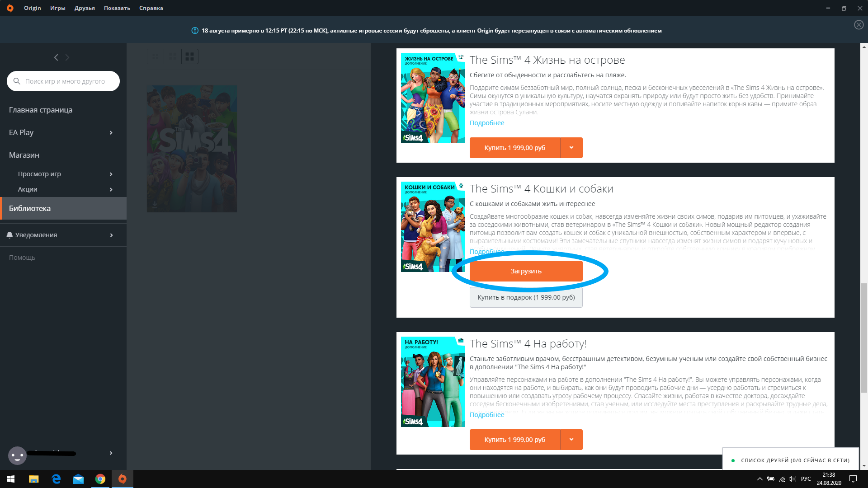
Task: Go forward with the right arrow
Action: point(67,57)
